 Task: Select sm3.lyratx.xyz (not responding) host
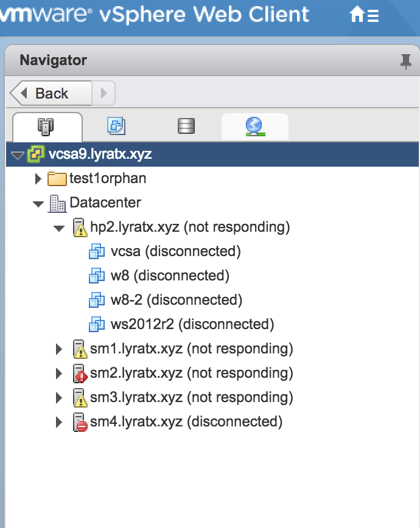coord(191,398)
